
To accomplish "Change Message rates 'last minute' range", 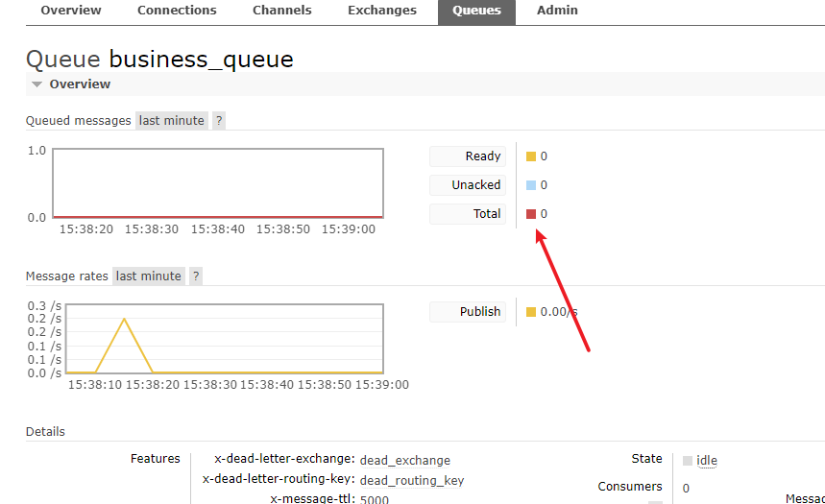I will pos(148,276).
